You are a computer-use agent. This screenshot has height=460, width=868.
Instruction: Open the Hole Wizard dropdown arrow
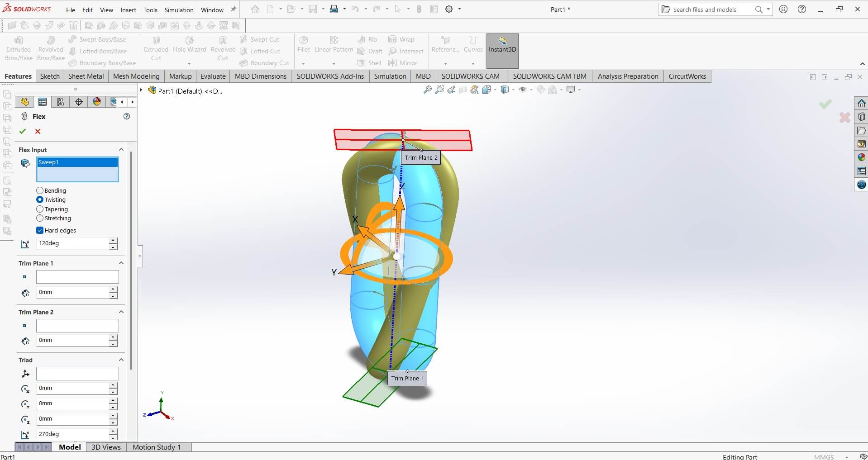click(189, 64)
